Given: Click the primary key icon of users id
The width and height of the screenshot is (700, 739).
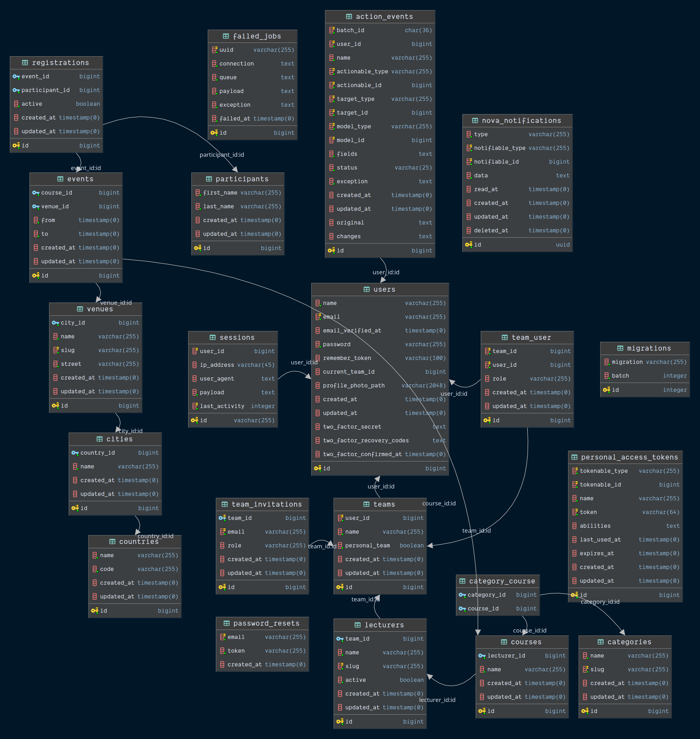Looking at the screenshot, I should pyautogui.click(x=318, y=468).
